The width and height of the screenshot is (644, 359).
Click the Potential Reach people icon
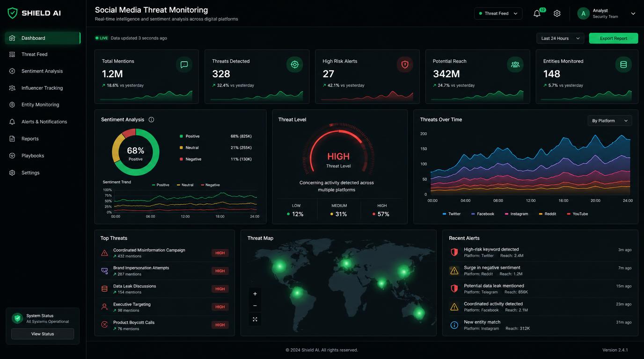pyautogui.click(x=515, y=65)
